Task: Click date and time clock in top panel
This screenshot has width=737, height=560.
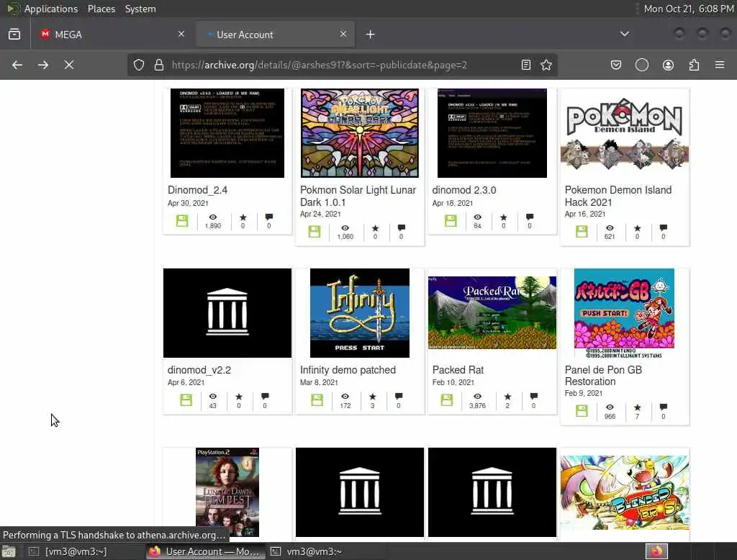Action: tap(689, 9)
